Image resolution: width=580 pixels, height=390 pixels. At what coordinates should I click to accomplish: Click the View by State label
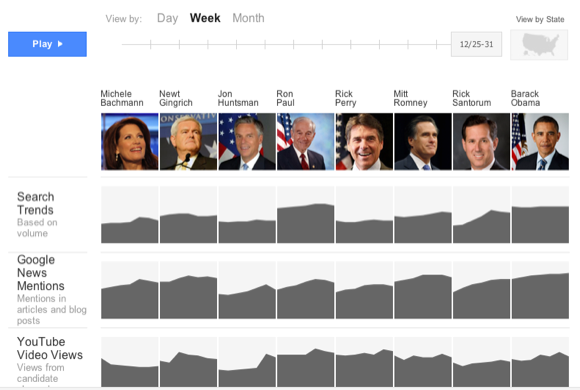click(540, 19)
